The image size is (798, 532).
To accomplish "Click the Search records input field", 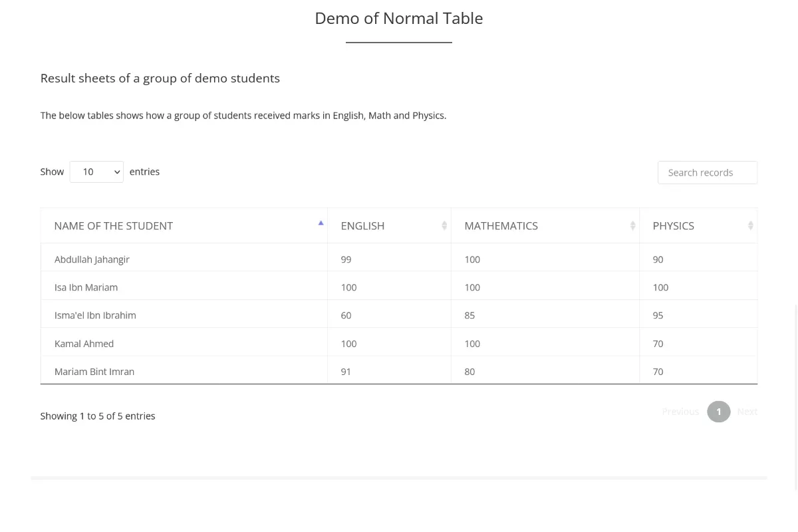I will (707, 172).
